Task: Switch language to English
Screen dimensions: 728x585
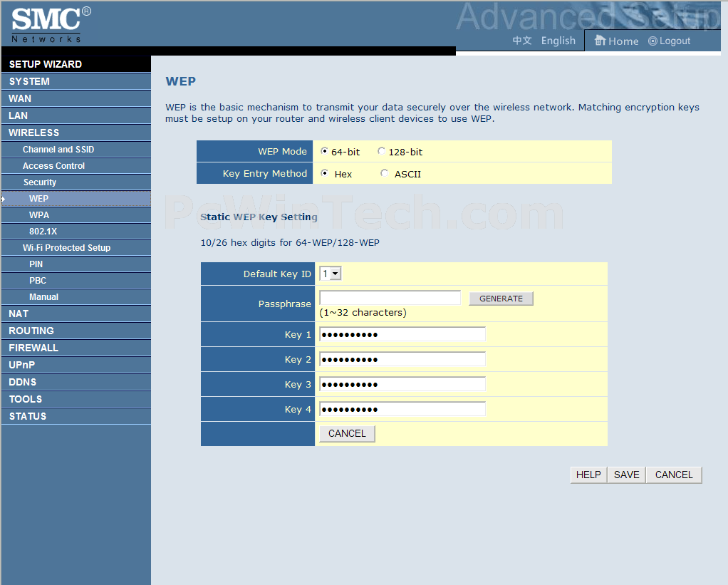Action: (558, 41)
